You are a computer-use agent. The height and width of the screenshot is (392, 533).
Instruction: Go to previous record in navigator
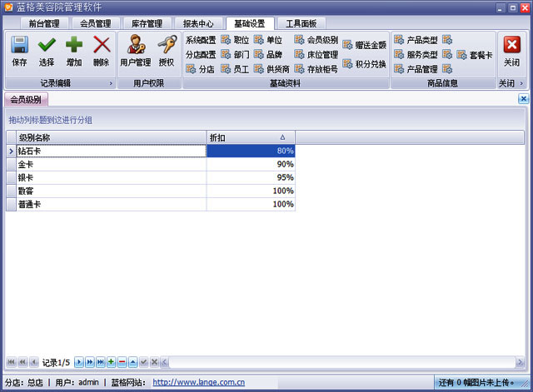(33, 362)
